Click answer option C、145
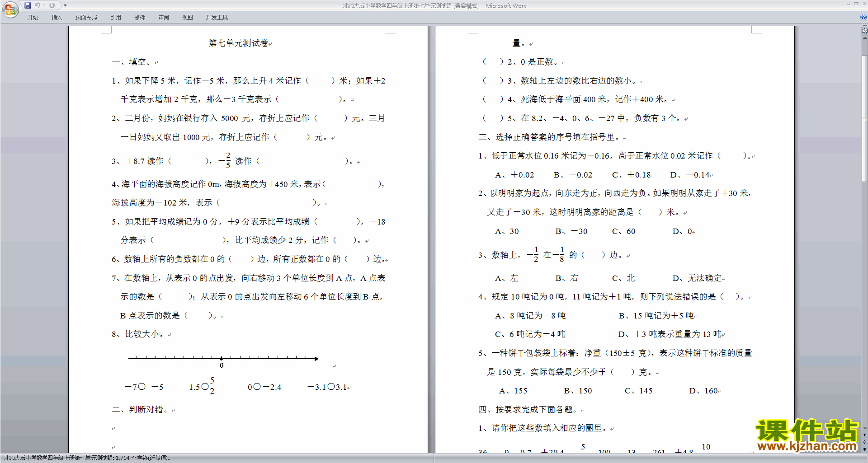 pyautogui.click(x=638, y=391)
